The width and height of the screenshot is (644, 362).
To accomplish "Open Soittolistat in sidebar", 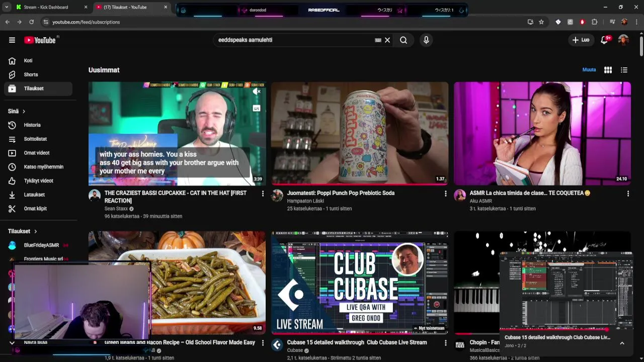I will click(38, 139).
